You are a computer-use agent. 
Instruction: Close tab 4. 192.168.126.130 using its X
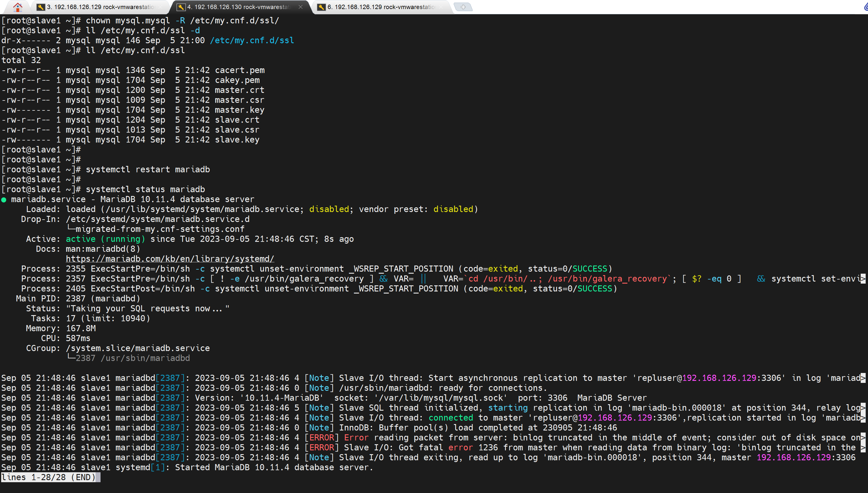pos(300,7)
